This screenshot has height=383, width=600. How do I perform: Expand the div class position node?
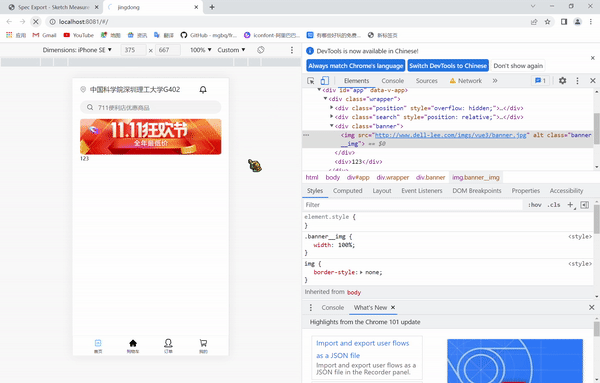332,108
